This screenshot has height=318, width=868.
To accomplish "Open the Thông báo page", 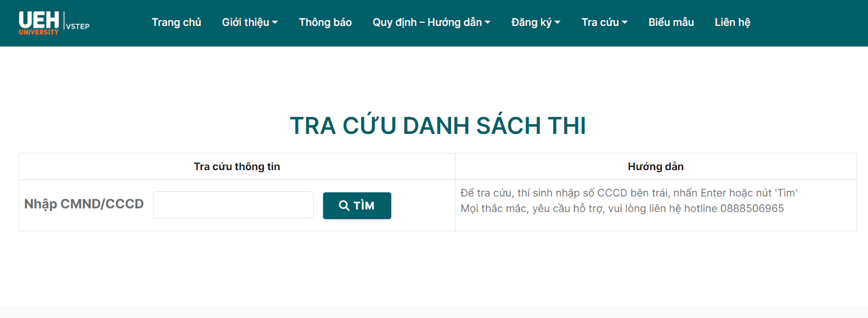I will pos(325,22).
